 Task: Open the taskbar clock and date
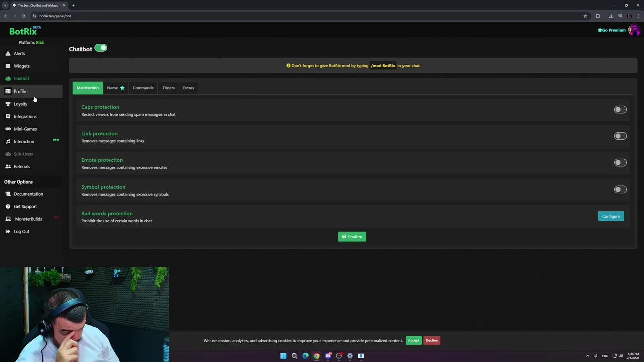tap(632, 356)
